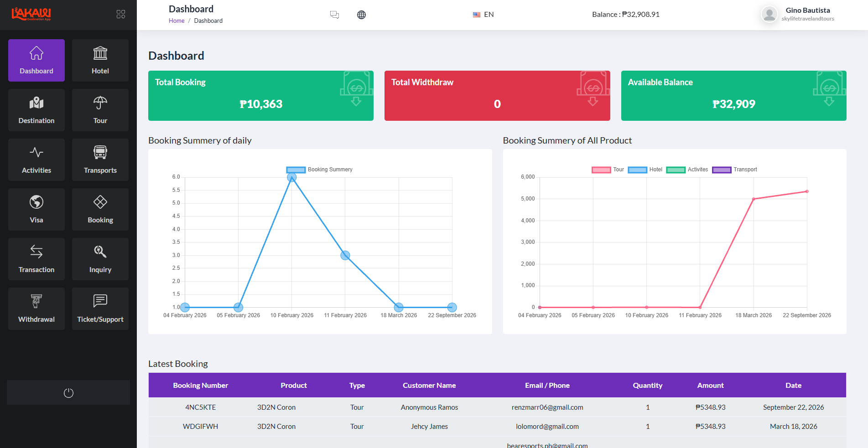Open the Destination sidebar tile
868x448 pixels.
36,110
